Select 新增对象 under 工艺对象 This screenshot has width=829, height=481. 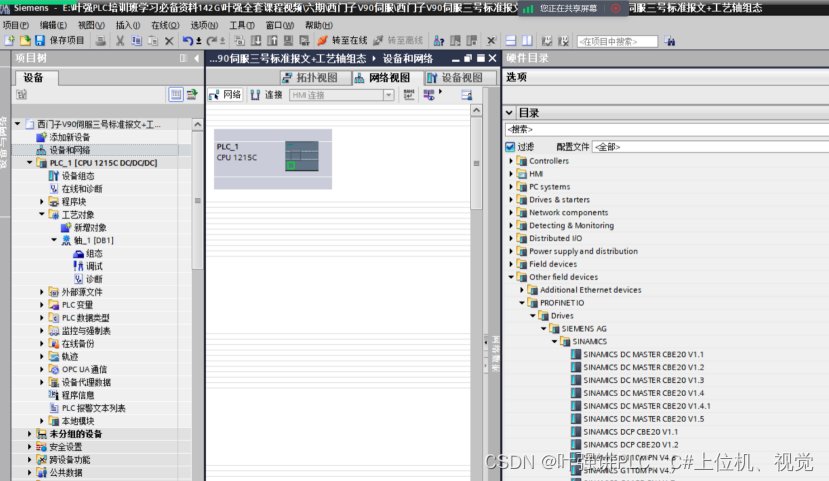pyautogui.click(x=84, y=227)
